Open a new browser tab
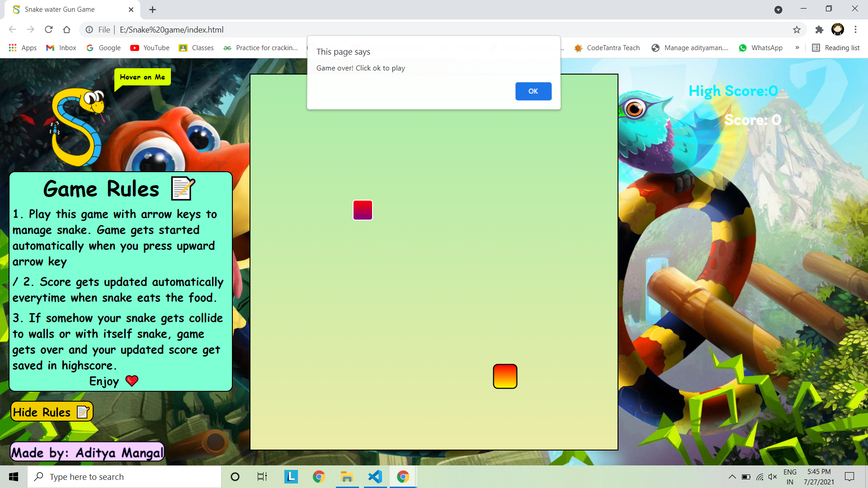 tap(152, 9)
